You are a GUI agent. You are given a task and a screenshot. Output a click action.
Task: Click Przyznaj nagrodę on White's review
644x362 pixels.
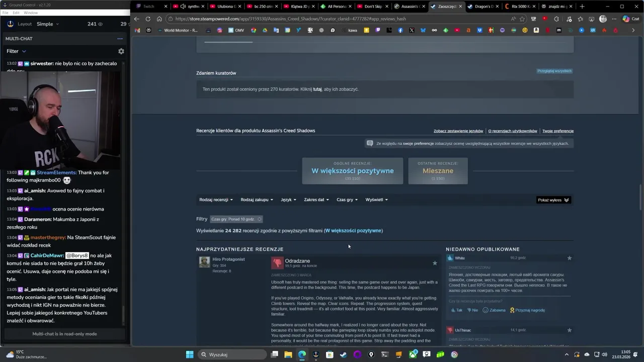pos(527,310)
